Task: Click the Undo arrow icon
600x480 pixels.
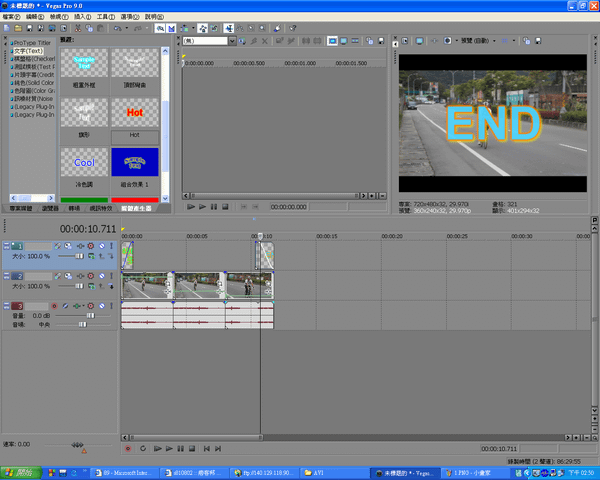Action: click(117, 28)
